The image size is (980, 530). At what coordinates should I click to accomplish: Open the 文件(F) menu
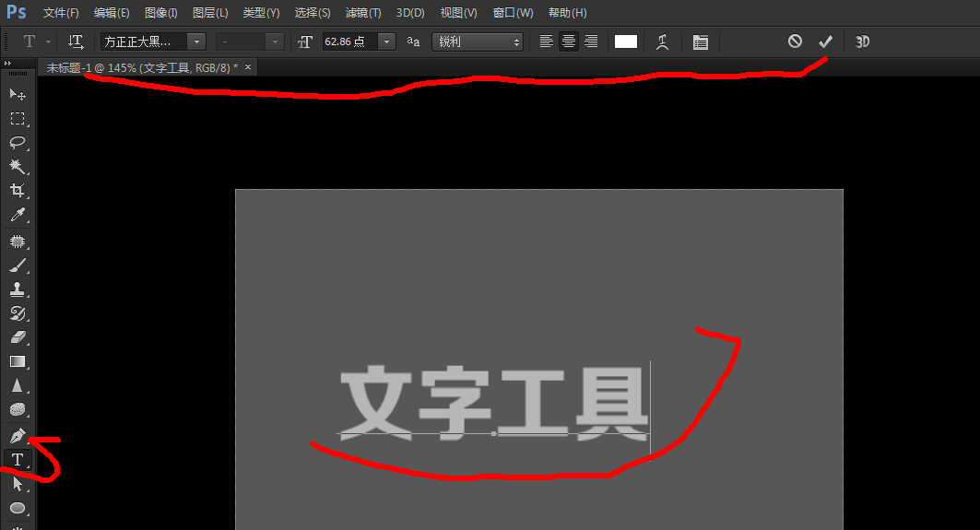[61, 13]
